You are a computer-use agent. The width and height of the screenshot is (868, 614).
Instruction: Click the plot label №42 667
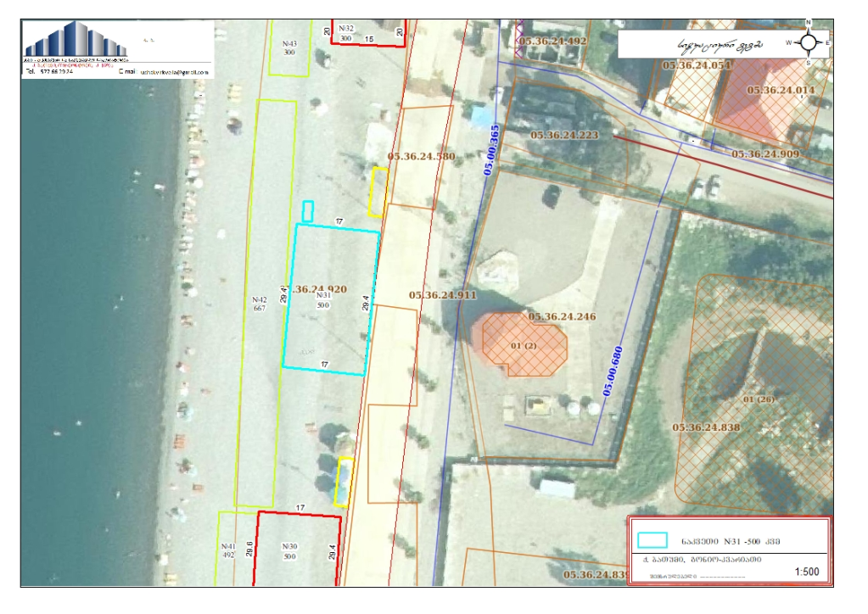[x=260, y=304]
